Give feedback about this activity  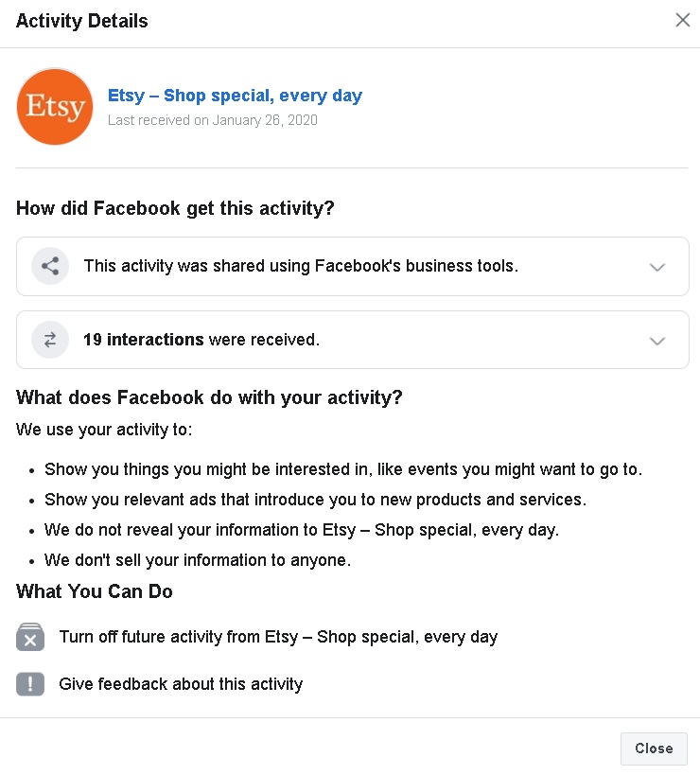181,684
